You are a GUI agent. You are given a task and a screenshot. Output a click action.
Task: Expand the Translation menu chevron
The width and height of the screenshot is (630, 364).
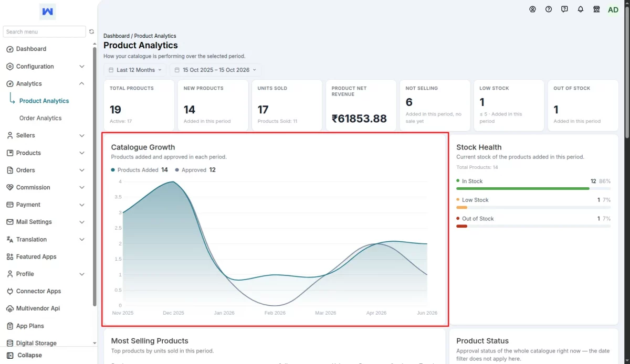click(x=81, y=239)
